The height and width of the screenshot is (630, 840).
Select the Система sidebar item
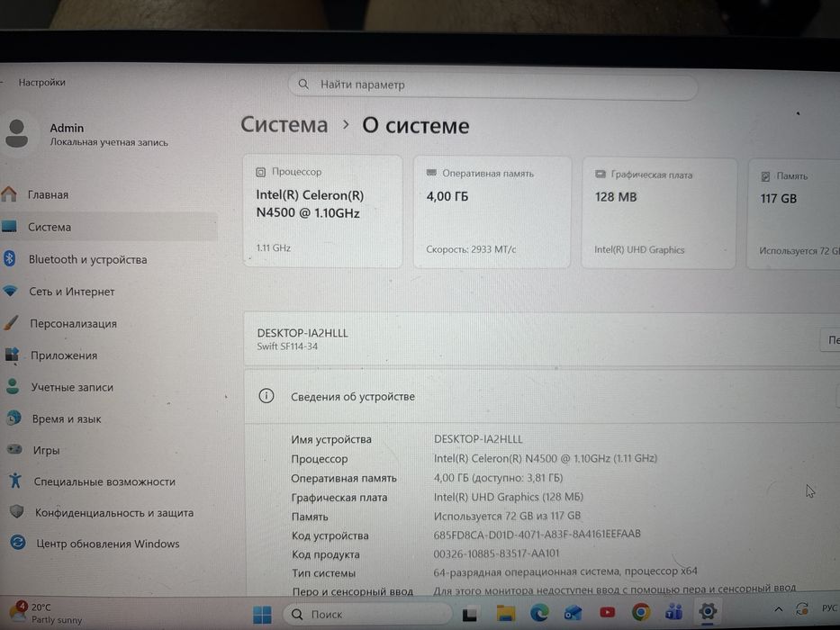tap(107, 227)
